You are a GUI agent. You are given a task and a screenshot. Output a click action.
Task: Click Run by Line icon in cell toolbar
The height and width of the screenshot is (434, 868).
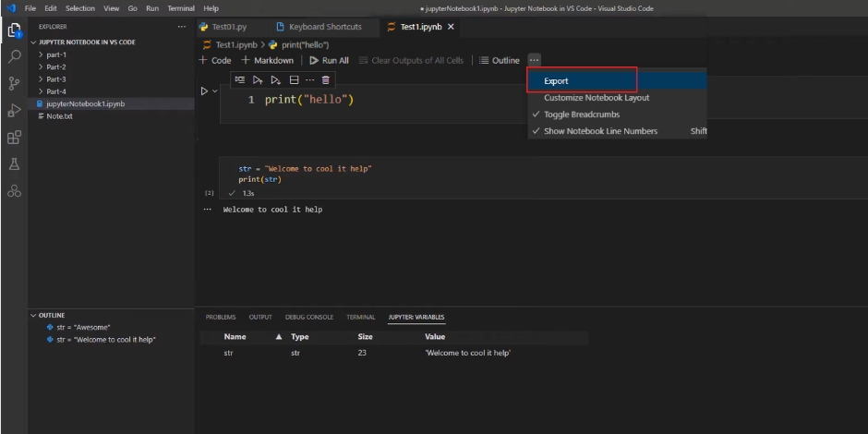(240, 79)
